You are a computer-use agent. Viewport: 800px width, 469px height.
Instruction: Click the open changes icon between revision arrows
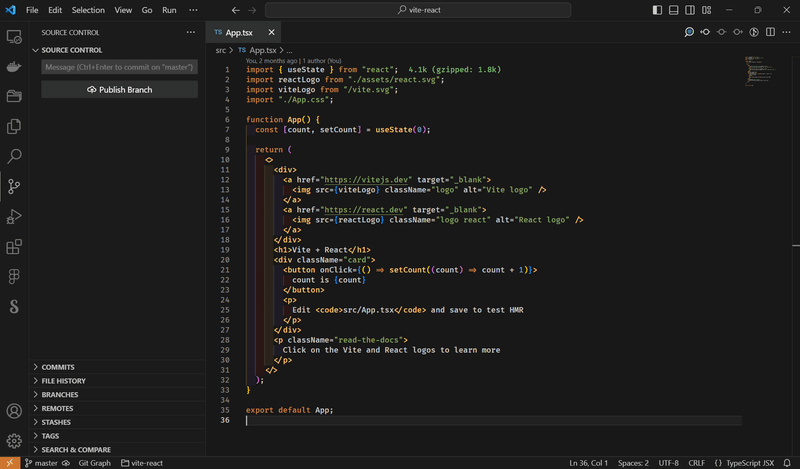click(x=721, y=32)
